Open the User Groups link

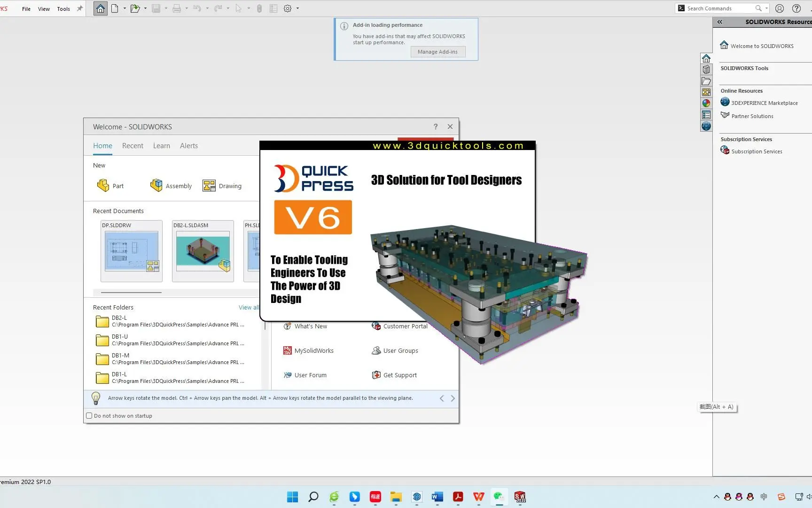pos(395,350)
